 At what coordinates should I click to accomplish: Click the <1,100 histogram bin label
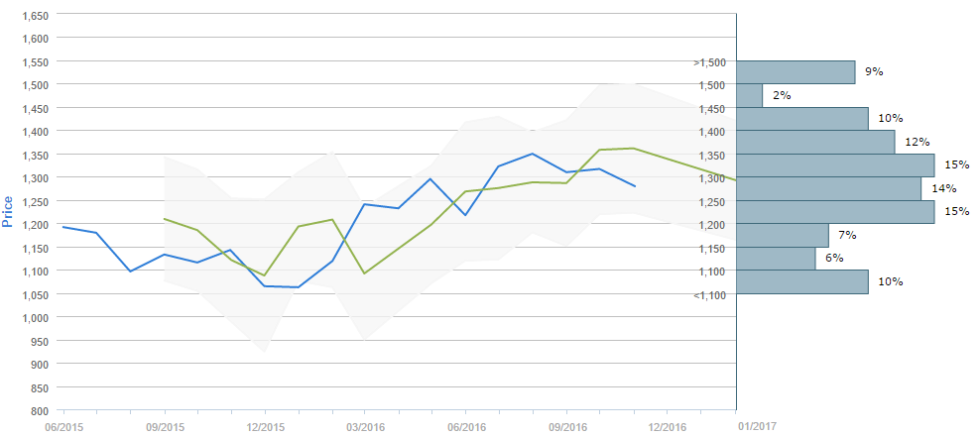click(710, 295)
